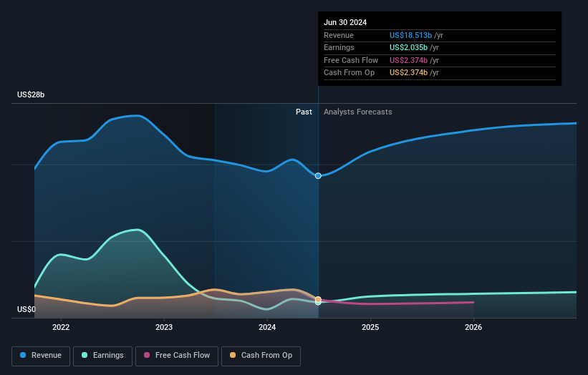The image size is (588, 375).
Task: Click the orange Cash From Op dot
Action: pos(233,355)
